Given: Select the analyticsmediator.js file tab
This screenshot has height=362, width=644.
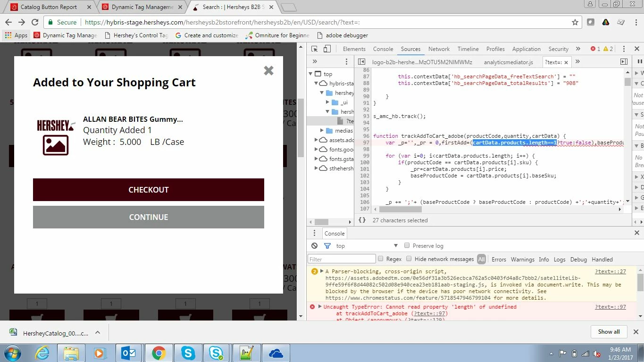Looking at the screenshot, I should point(508,62).
